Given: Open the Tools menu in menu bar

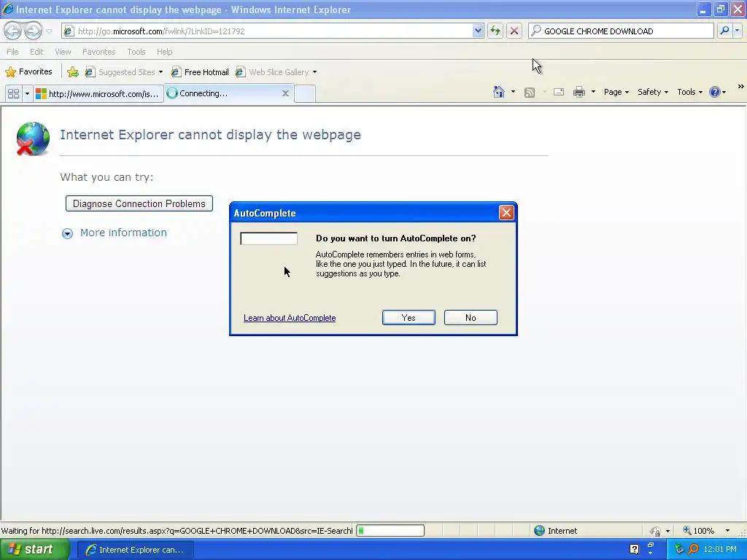Looking at the screenshot, I should (136, 52).
